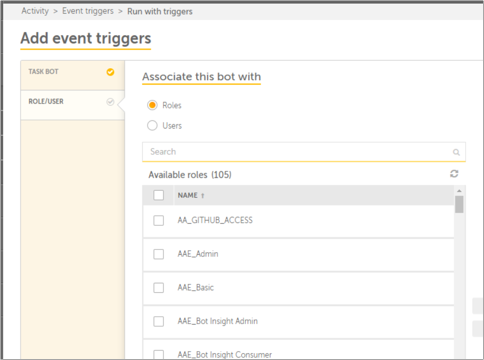The width and height of the screenshot is (484, 360).
Task: Click the Associate this bot with heading
Action: click(x=202, y=77)
